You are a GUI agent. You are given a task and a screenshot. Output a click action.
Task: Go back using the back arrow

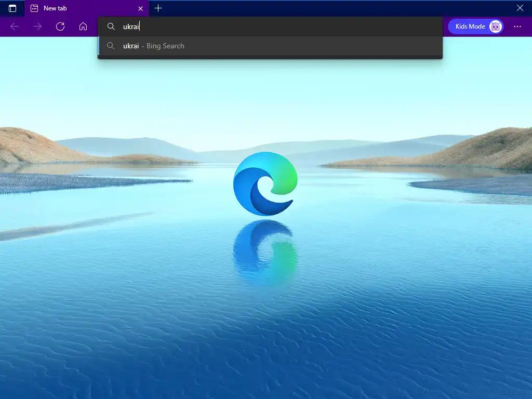pos(15,26)
